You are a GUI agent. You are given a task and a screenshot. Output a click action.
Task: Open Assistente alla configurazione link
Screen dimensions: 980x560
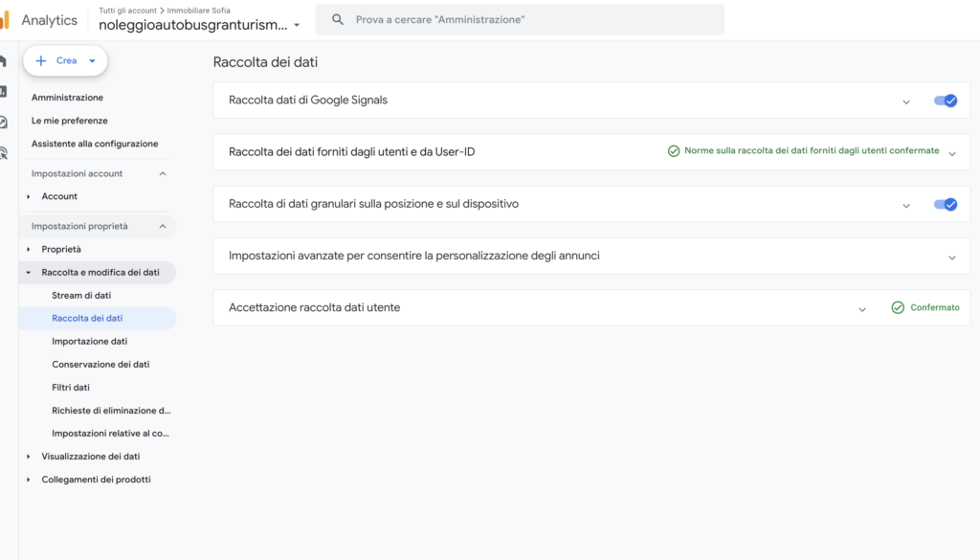tap(95, 144)
